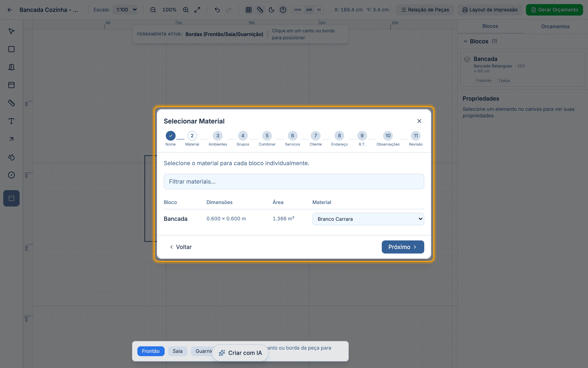Select the measuring ruler tool in sidebar

pos(11,103)
